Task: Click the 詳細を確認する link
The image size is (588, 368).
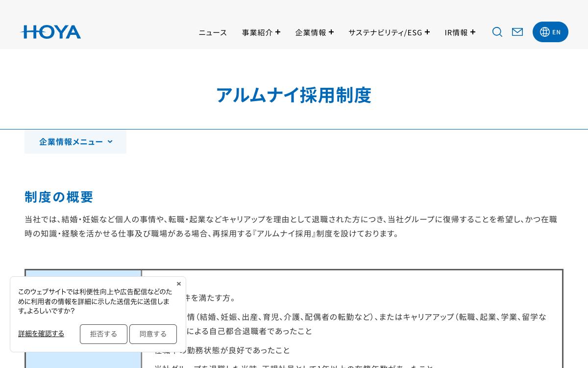Action: pos(41,334)
